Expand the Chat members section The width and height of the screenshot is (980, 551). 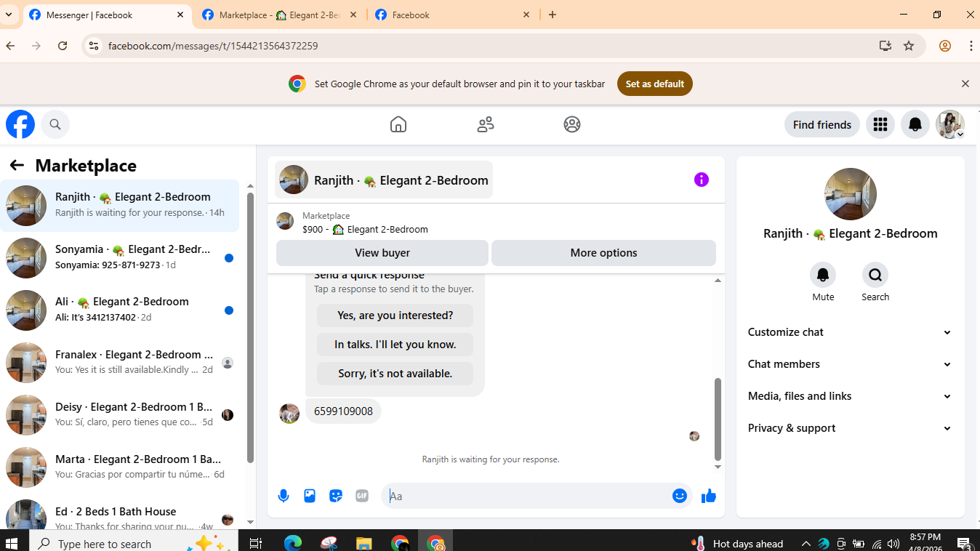tap(850, 364)
